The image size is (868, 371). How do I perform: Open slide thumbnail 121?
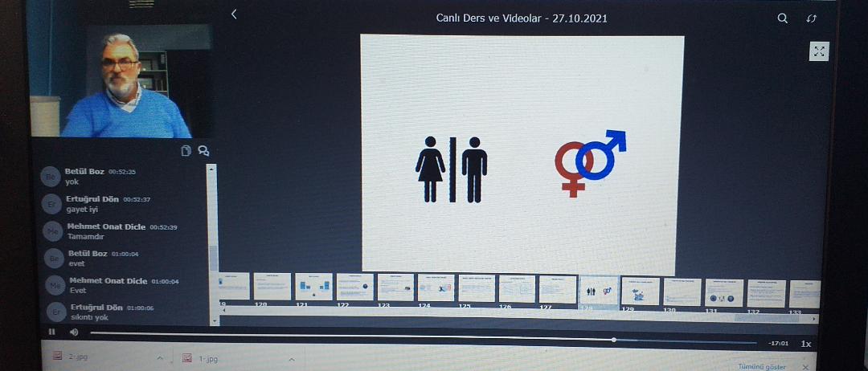(x=314, y=287)
